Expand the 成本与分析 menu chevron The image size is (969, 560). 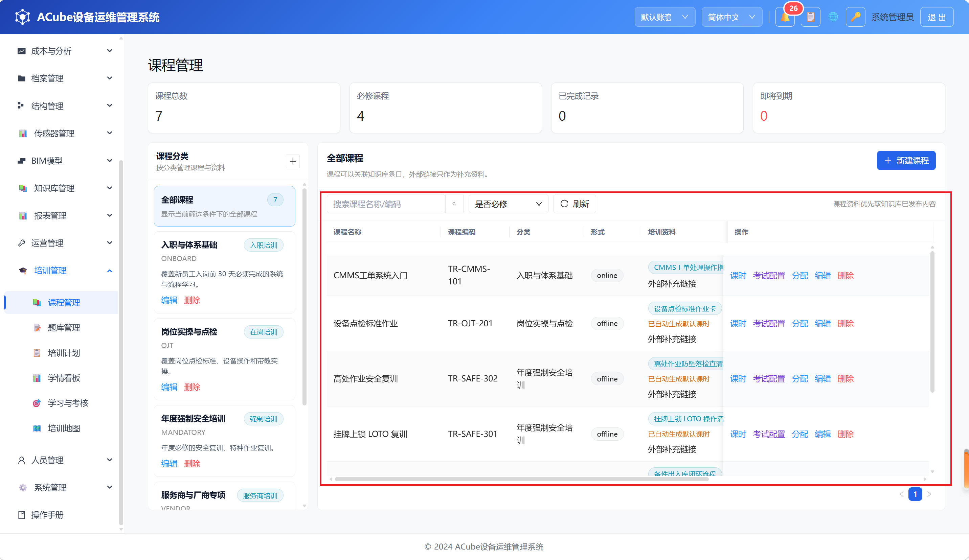(110, 51)
